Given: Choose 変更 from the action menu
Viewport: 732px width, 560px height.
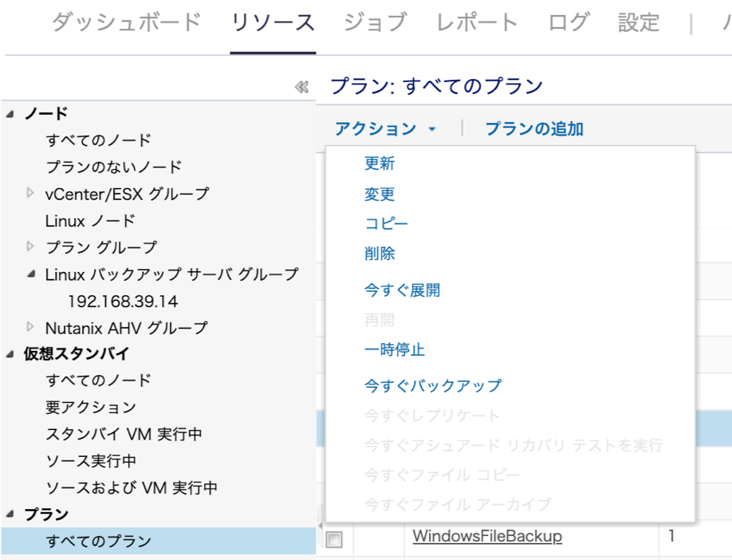Looking at the screenshot, I should (x=380, y=194).
